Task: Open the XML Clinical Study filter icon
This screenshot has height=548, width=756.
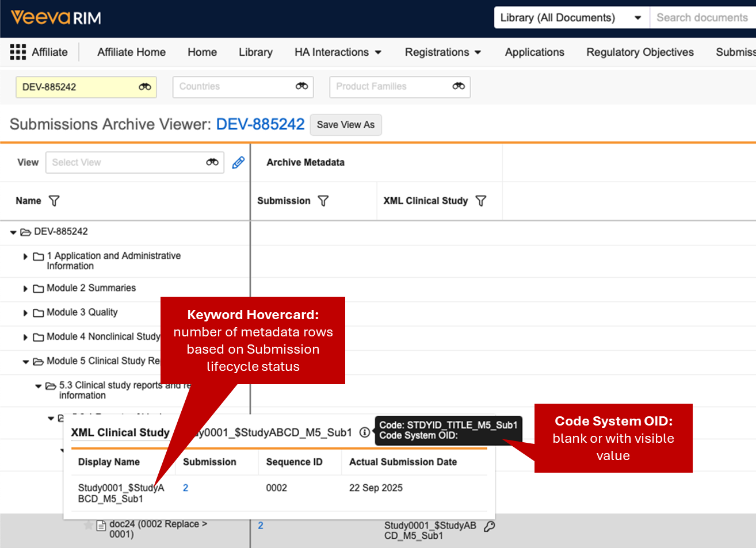Action: (x=481, y=201)
